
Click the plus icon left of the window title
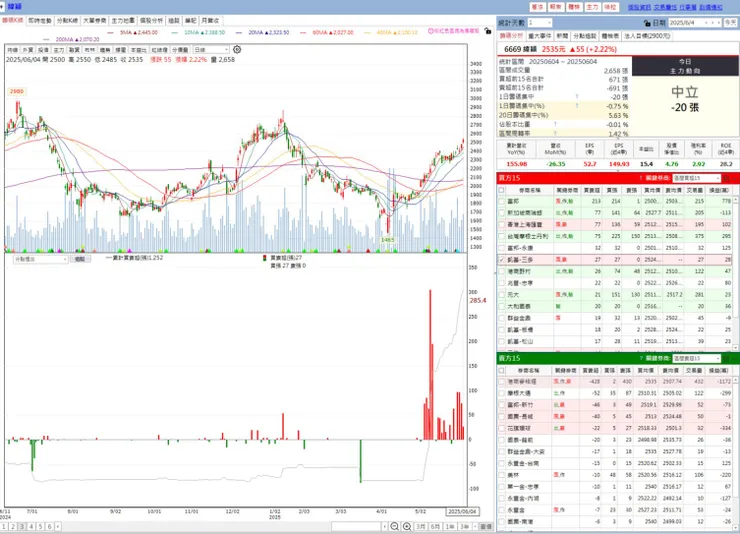tap(2, 7)
